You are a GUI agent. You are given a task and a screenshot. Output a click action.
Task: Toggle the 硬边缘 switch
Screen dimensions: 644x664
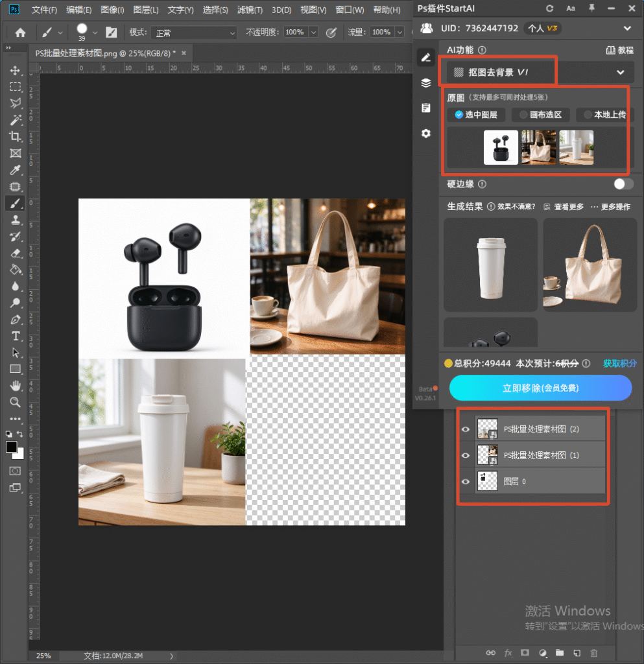[x=624, y=184]
